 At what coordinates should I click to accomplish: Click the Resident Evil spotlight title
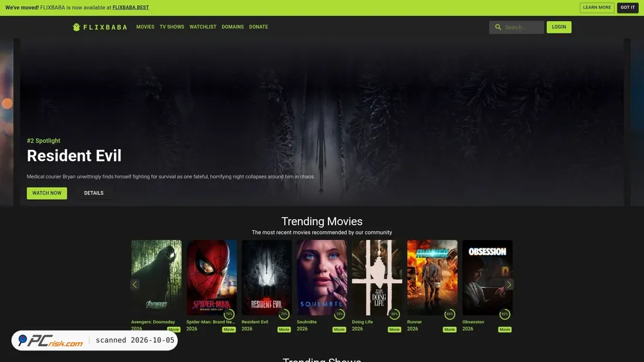pyautogui.click(x=74, y=156)
